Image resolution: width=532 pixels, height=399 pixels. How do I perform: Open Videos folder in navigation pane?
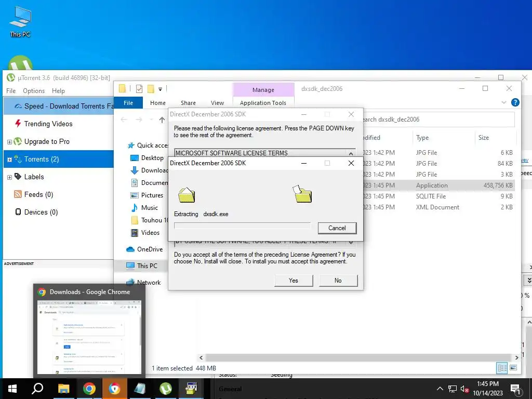point(145,232)
